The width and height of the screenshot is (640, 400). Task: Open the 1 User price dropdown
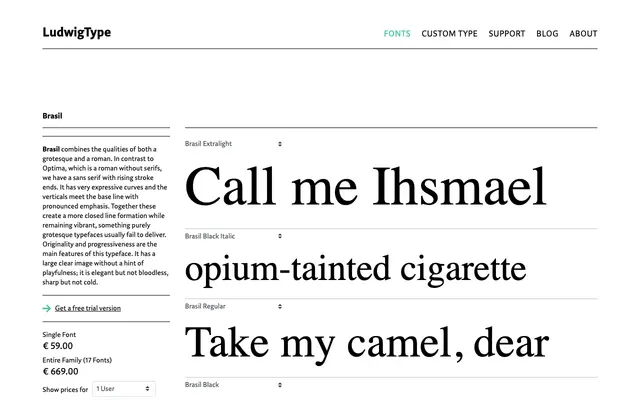coord(124,389)
